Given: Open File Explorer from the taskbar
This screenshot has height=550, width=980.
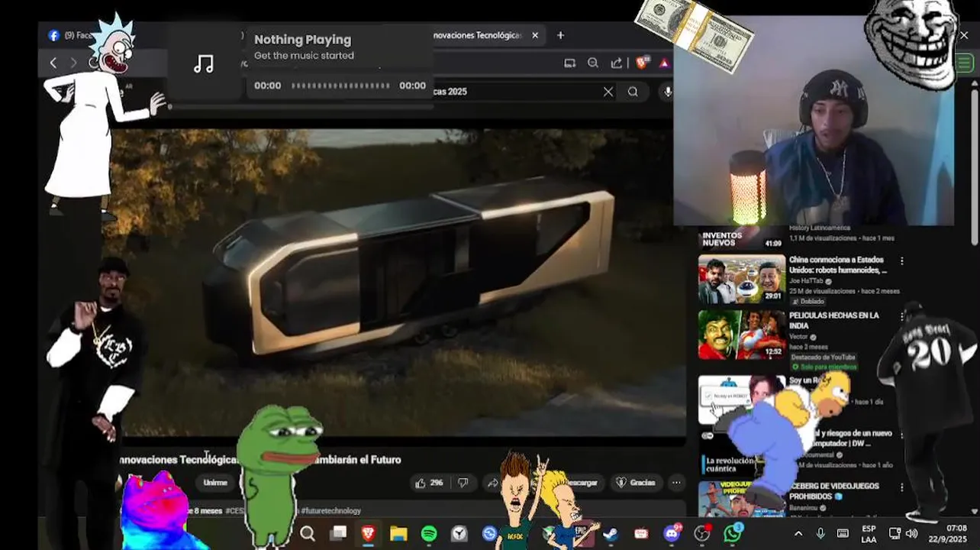Looking at the screenshot, I should click(398, 533).
